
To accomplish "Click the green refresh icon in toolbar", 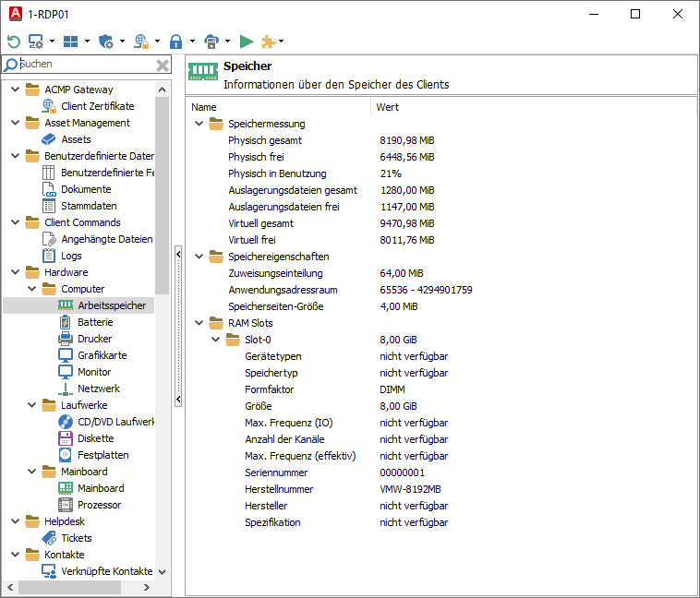I will [13, 42].
